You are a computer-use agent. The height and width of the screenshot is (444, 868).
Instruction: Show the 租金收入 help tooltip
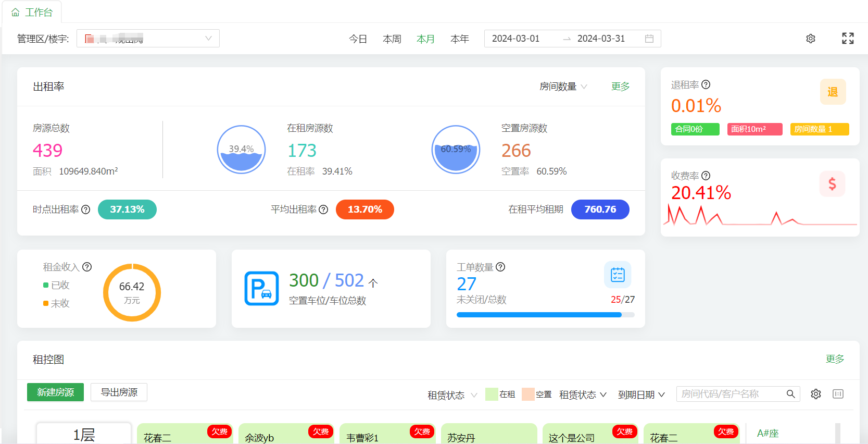pyautogui.click(x=87, y=267)
